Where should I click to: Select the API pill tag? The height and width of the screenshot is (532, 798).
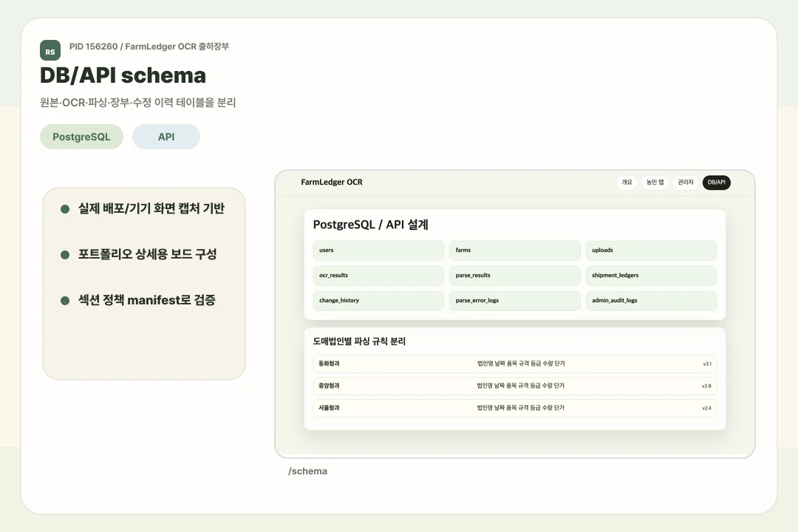tap(166, 137)
